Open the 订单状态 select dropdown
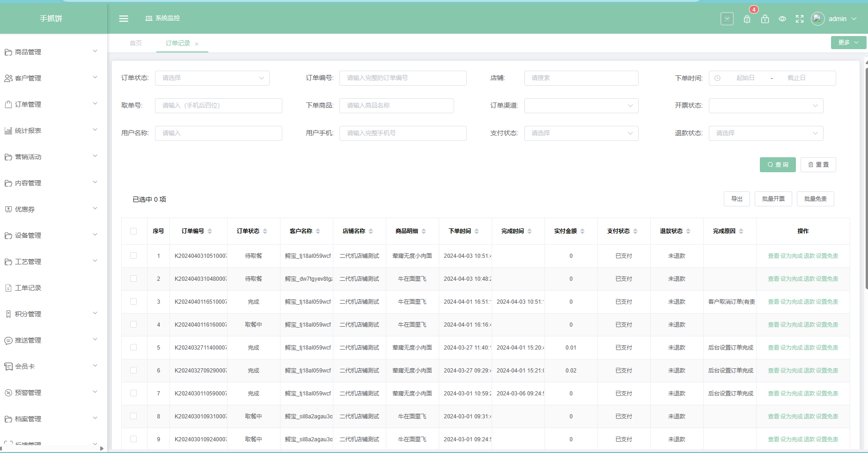Screen dimensions: 868x453 (212, 78)
